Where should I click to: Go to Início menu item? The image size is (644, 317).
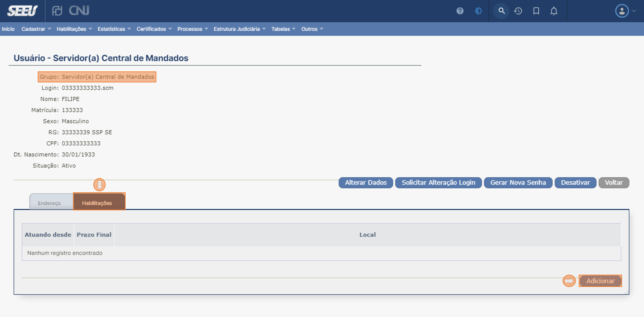tap(8, 29)
